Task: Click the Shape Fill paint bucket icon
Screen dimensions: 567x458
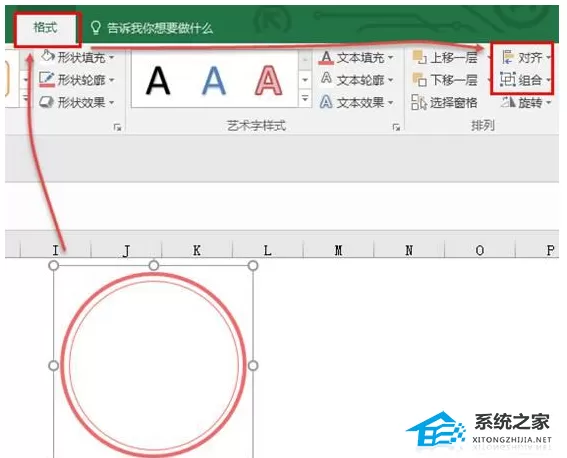Action: pyautogui.click(x=47, y=57)
